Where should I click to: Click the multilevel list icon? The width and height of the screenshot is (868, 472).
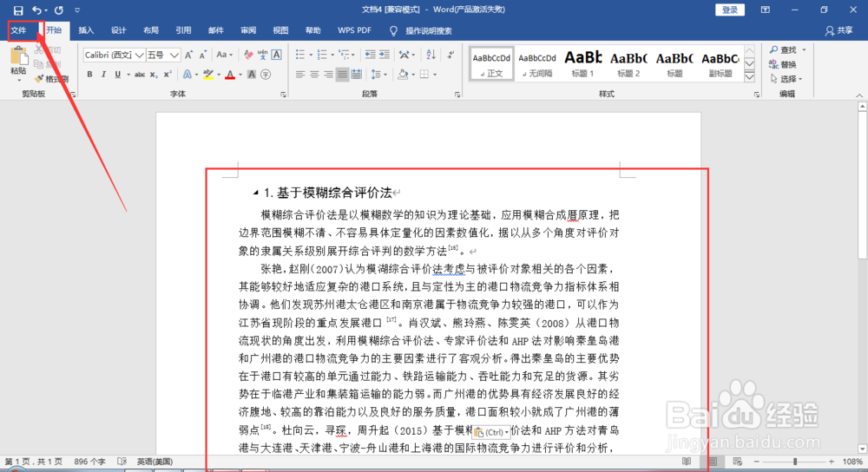click(345, 55)
